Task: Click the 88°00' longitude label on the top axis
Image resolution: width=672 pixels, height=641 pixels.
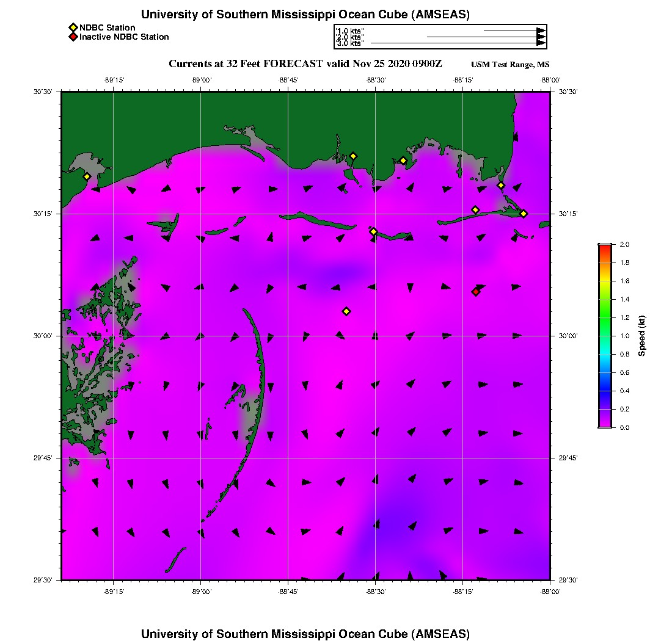Action: tap(550, 80)
